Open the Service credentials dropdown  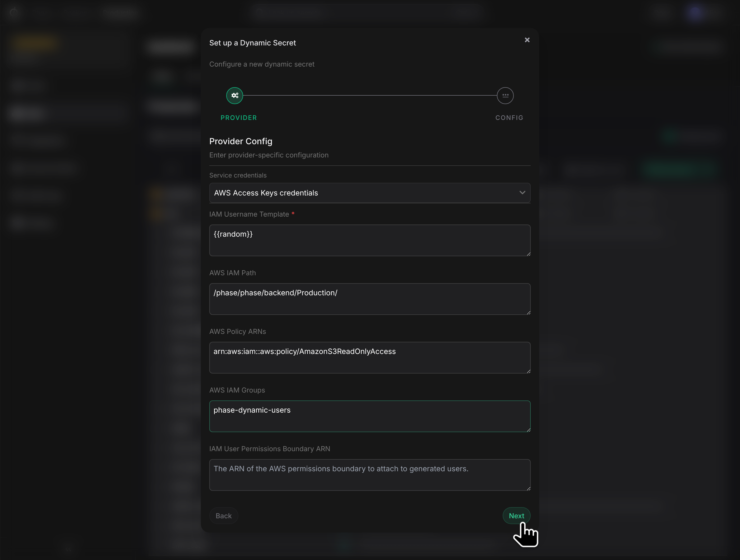[x=370, y=193]
